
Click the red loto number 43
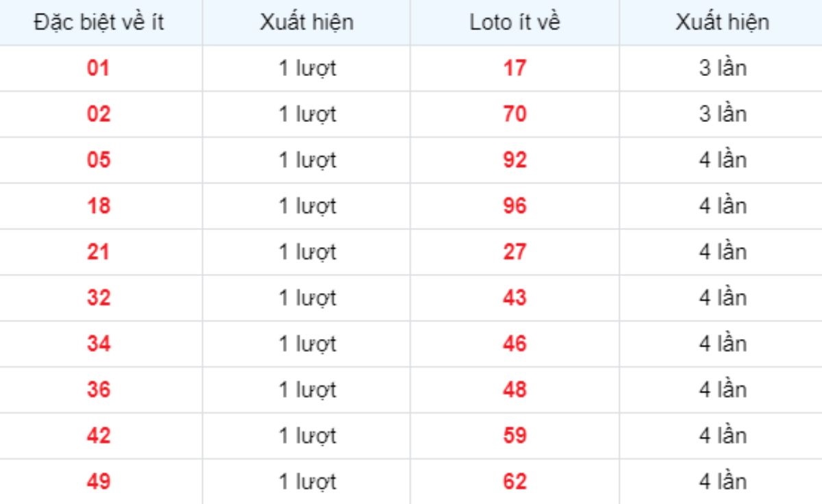click(514, 298)
